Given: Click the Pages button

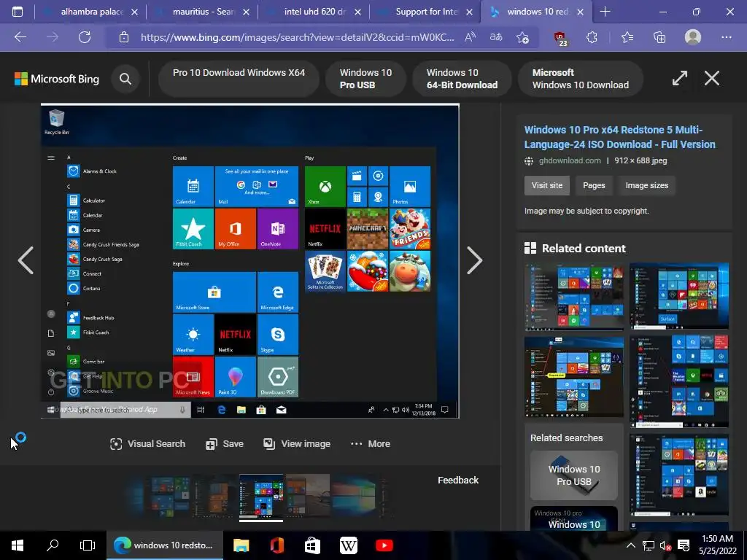Looking at the screenshot, I should 594,185.
